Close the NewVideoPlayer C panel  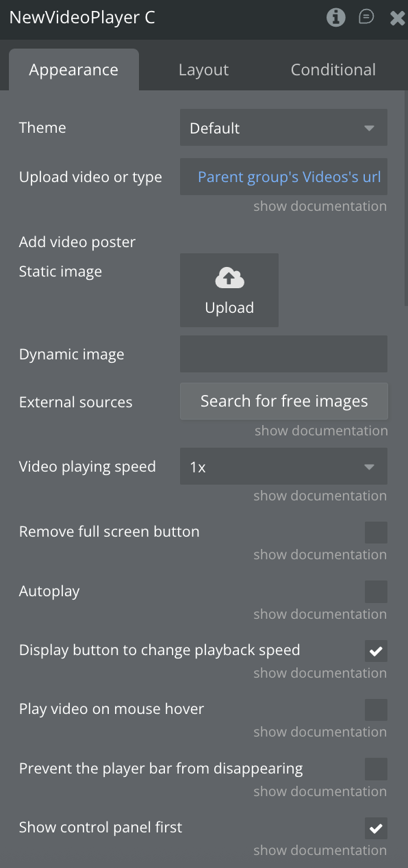point(397,18)
